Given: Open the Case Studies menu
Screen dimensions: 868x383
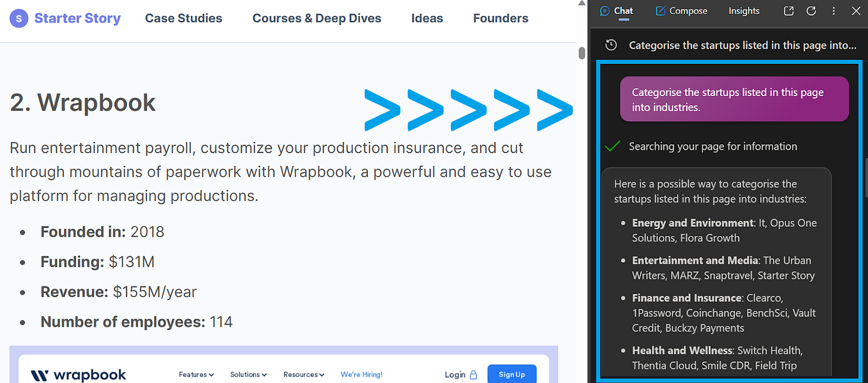Looking at the screenshot, I should (x=184, y=18).
